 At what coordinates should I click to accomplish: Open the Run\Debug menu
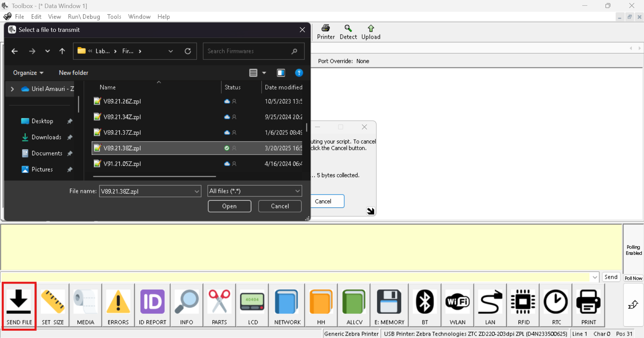click(84, 17)
